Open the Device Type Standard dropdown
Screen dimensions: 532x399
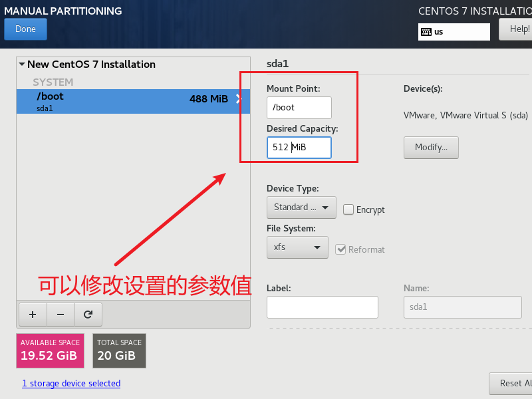pyautogui.click(x=301, y=207)
